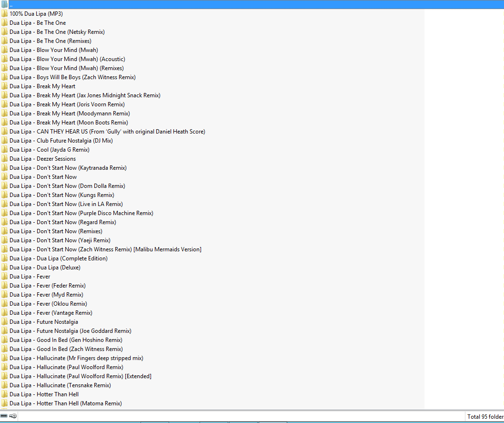This screenshot has width=504, height=423.
Task: Select 'Dua Lipa - Break My Heart' name
Action: coord(42,86)
